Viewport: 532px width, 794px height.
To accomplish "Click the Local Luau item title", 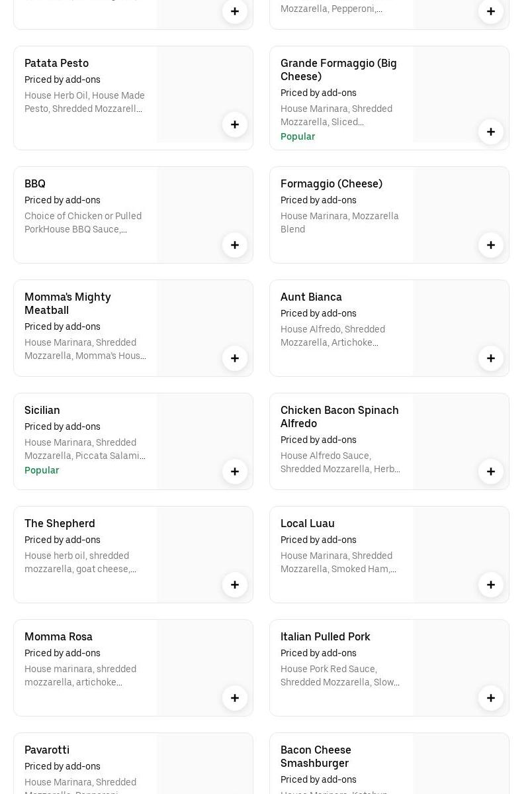I will (308, 523).
